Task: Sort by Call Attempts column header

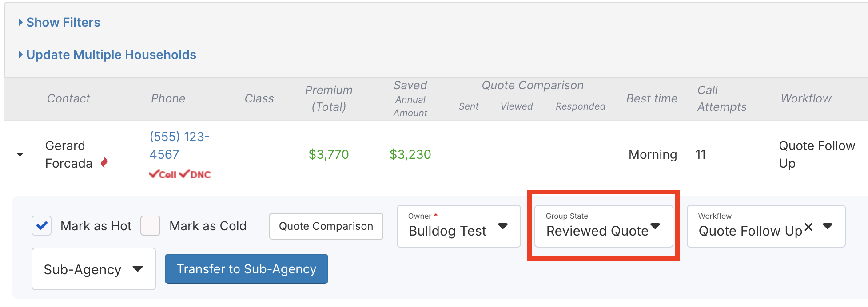Action: pos(721,98)
